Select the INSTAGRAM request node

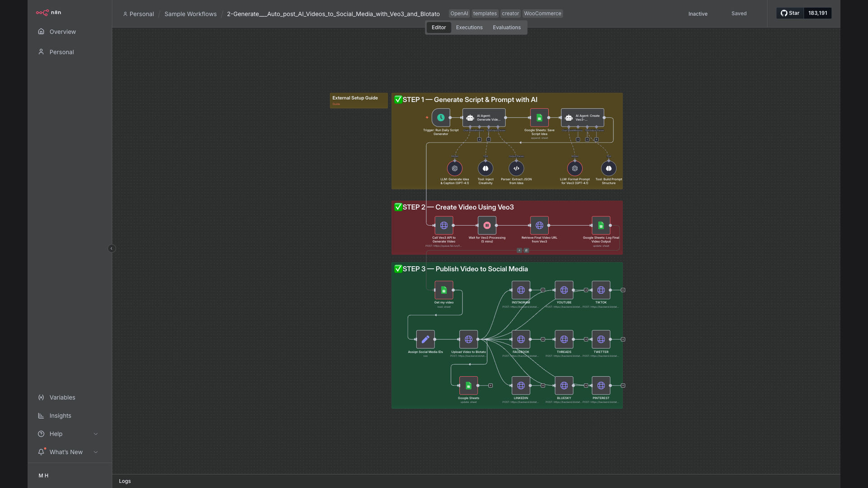[x=521, y=290]
